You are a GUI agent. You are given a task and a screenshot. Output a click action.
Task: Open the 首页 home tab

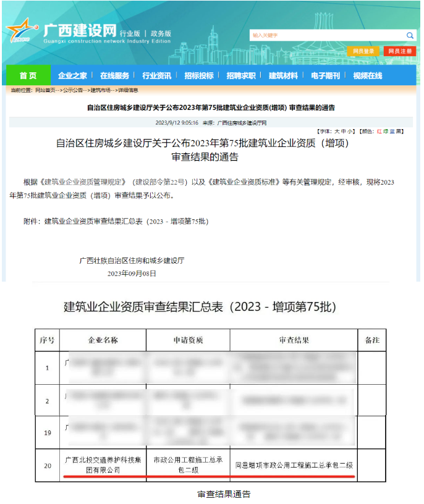pos(28,75)
